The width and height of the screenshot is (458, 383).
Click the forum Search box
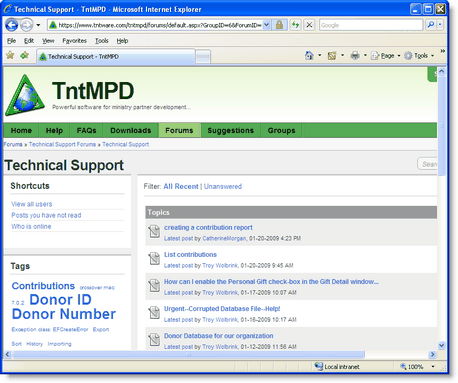(427, 164)
